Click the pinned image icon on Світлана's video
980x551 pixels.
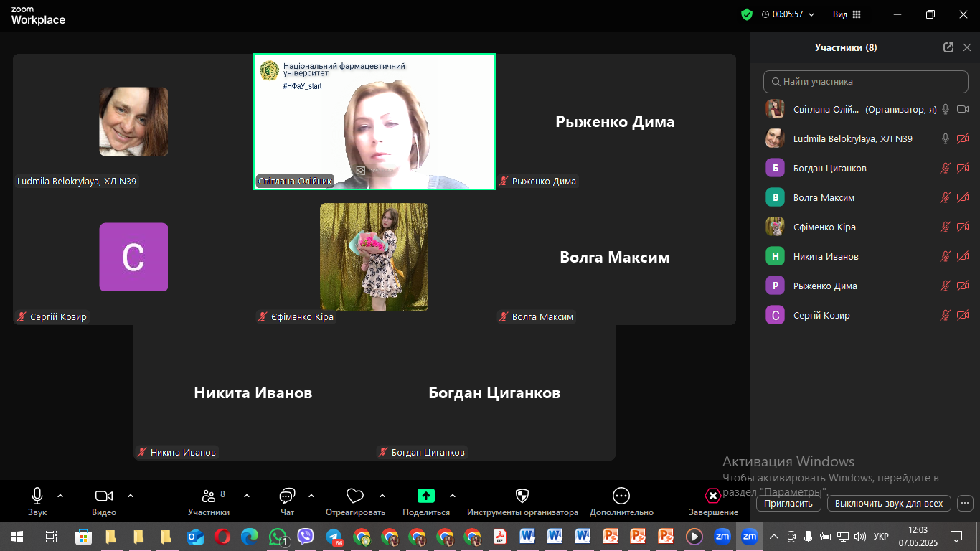361,170
